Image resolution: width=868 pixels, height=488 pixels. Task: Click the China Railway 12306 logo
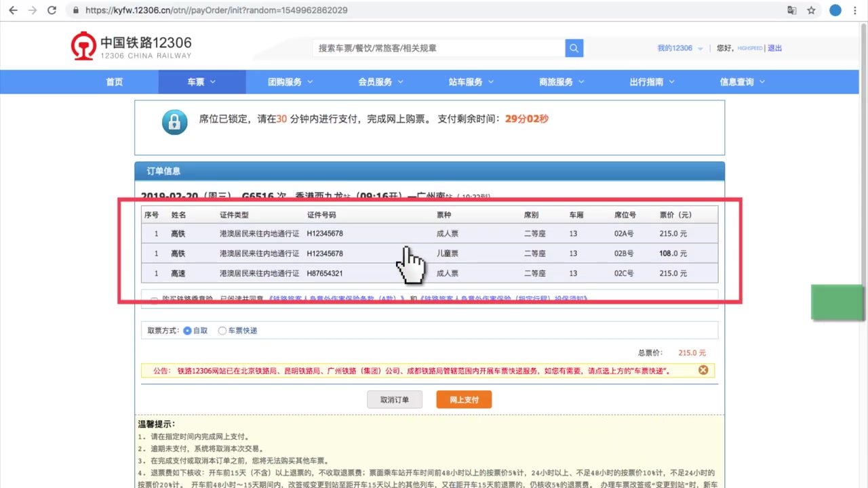point(132,46)
